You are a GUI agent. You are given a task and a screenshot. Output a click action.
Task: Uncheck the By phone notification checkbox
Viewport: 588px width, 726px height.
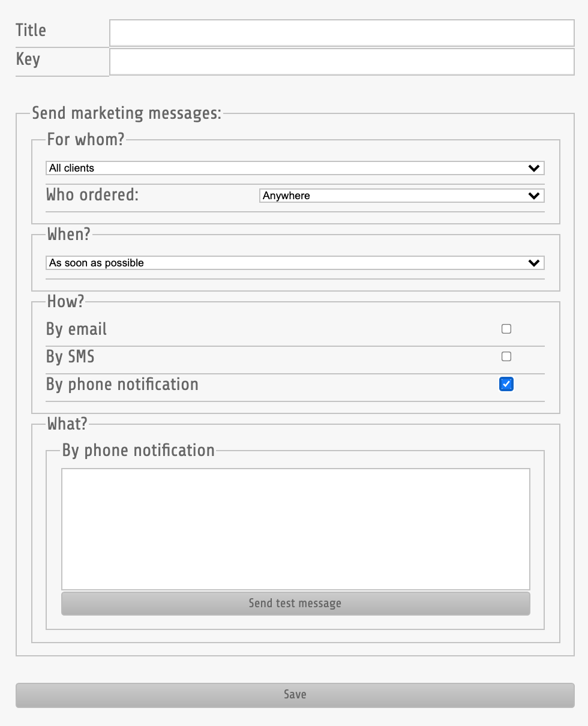(506, 384)
